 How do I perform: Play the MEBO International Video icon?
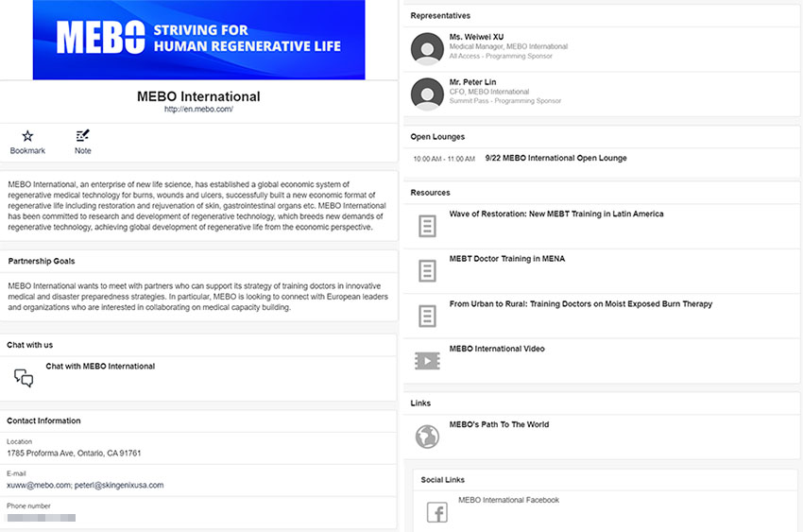point(427,361)
